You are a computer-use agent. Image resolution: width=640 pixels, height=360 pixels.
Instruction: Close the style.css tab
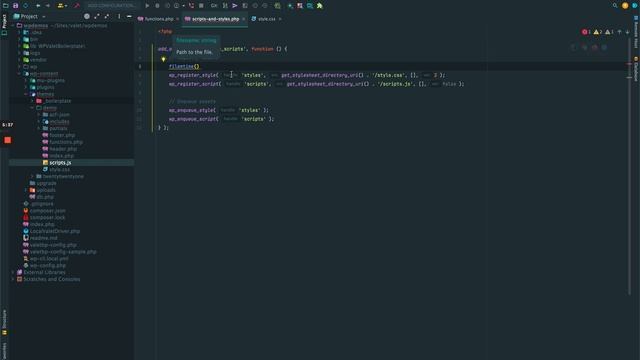(x=280, y=19)
